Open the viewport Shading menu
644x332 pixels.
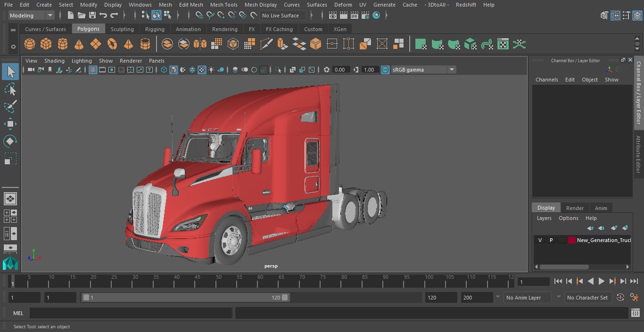tap(54, 61)
